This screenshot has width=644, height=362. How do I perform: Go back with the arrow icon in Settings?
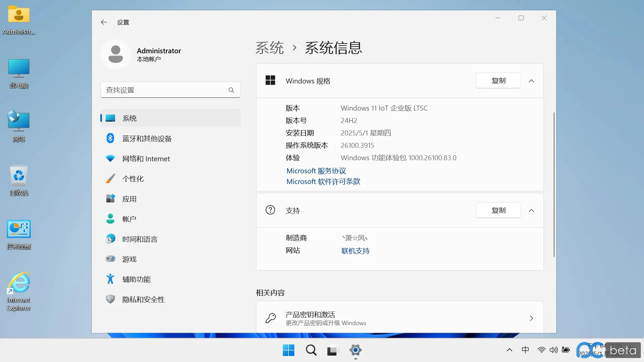tap(104, 22)
